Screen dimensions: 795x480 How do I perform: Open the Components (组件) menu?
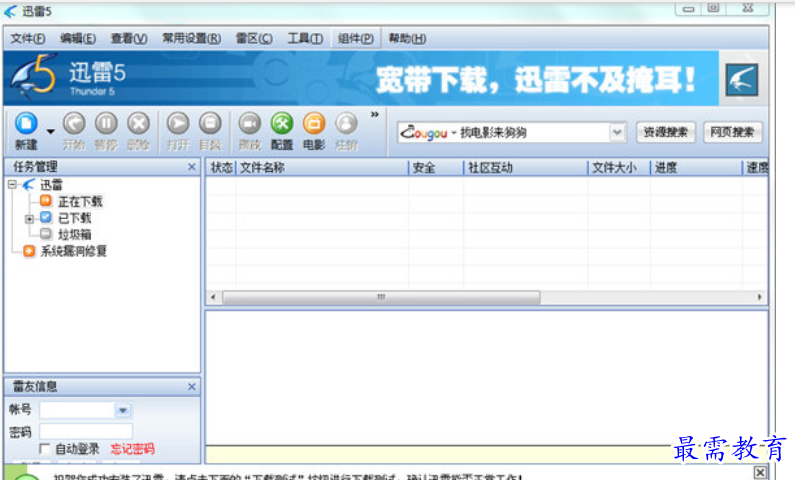pyautogui.click(x=355, y=39)
